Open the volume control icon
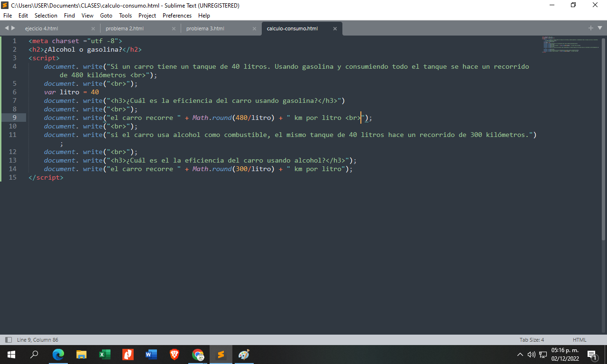 532,355
